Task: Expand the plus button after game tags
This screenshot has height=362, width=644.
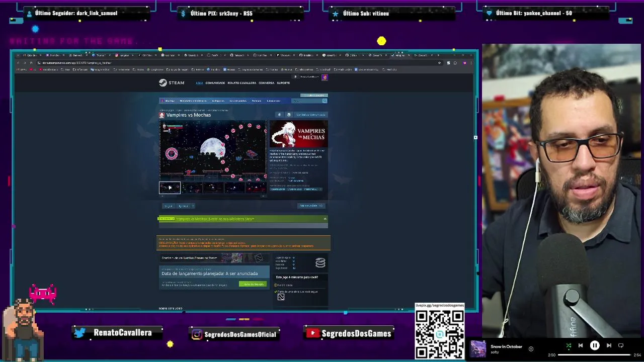Action: [320, 189]
